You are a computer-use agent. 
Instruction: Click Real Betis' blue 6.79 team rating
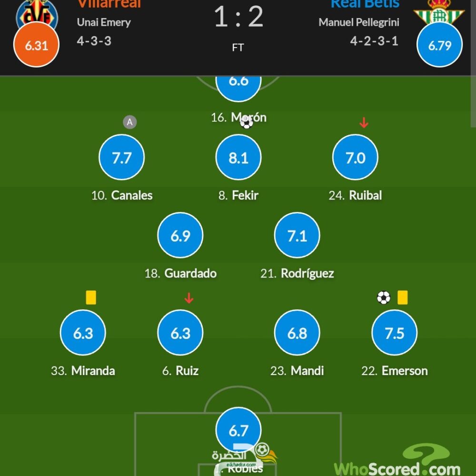(439, 45)
